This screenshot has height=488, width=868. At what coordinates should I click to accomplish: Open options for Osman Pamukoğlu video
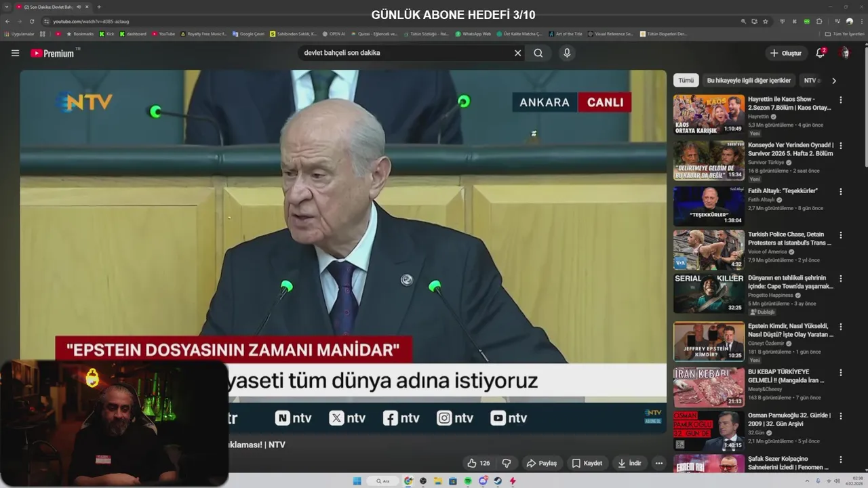tap(841, 416)
